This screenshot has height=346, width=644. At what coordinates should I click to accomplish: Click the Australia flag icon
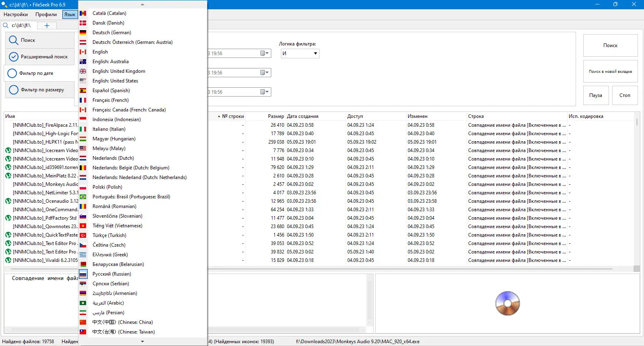coord(83,62)
